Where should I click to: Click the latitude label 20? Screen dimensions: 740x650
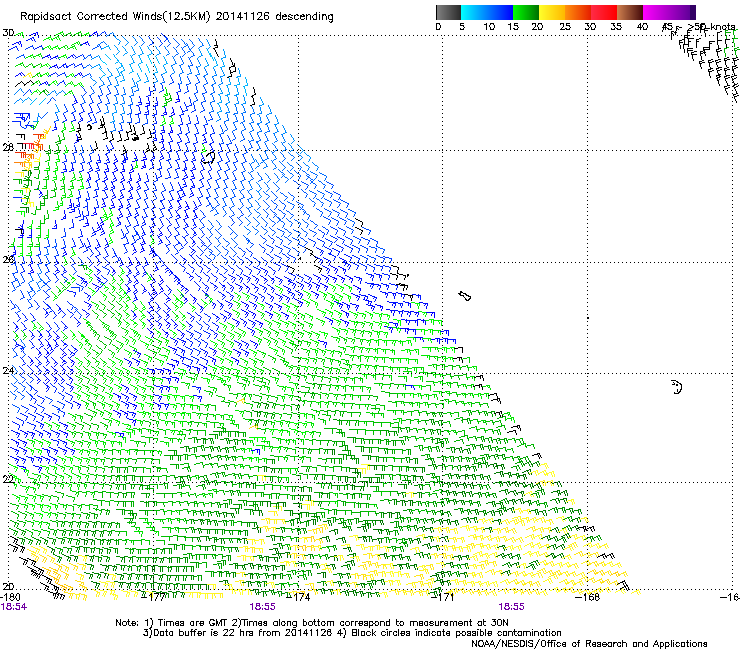click(8, 586)
